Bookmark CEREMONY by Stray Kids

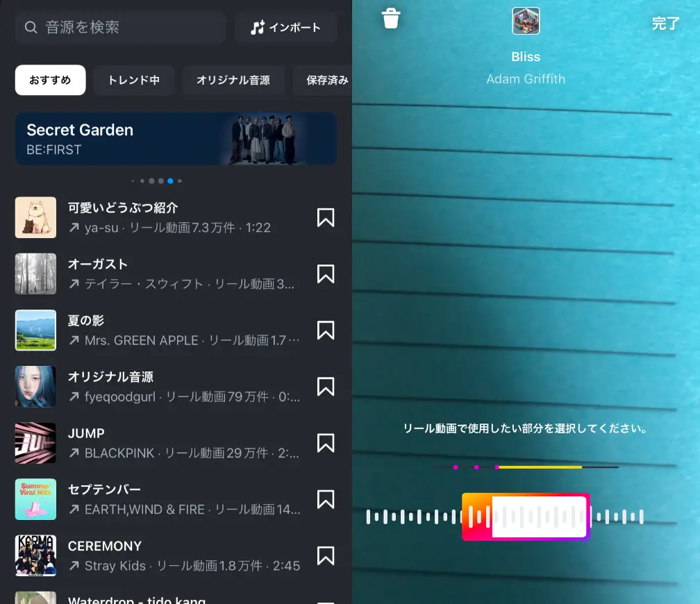click(x=325, y=555)
